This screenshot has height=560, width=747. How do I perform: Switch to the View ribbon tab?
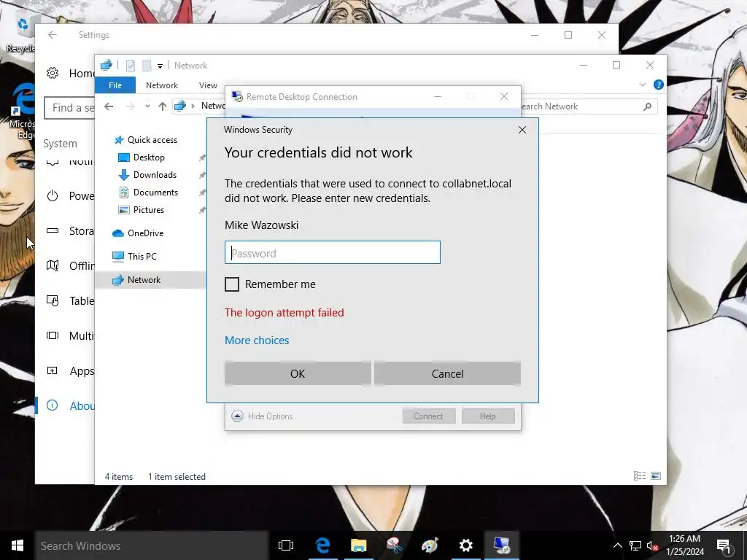[208, 85]
